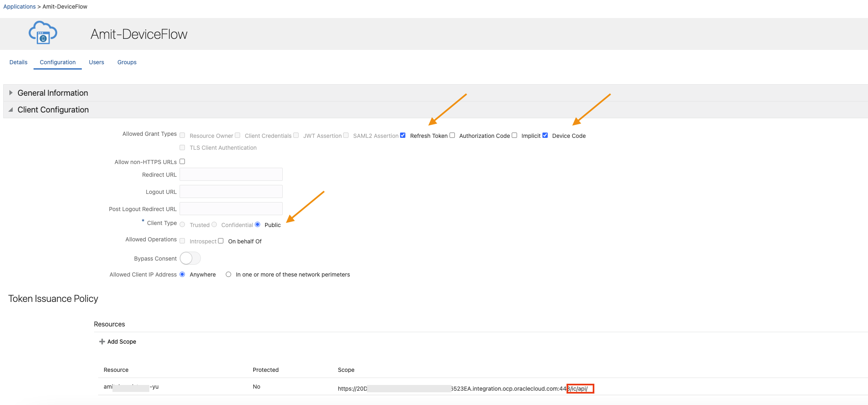Click the Applications breadcrumb link
The width and height of the screenshot is (868, 405).
click(x=19, y=6)
